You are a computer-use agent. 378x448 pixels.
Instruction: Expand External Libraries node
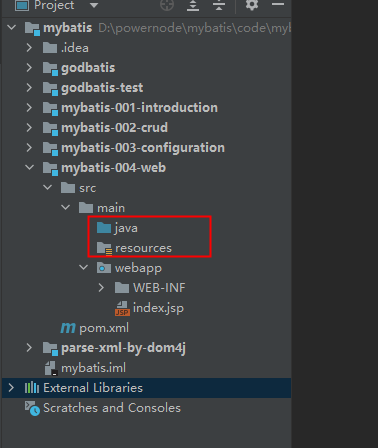tap(11, 388)
